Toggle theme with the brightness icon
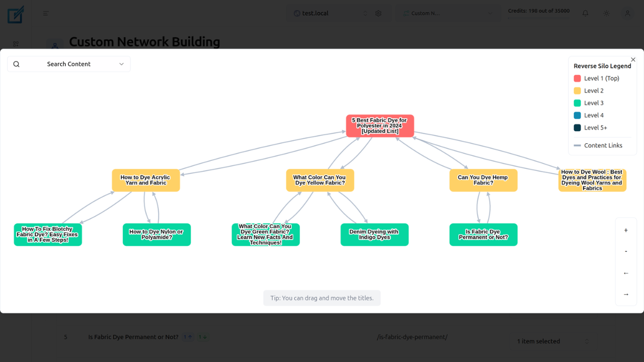644x362 pixels. click(606, 13)
